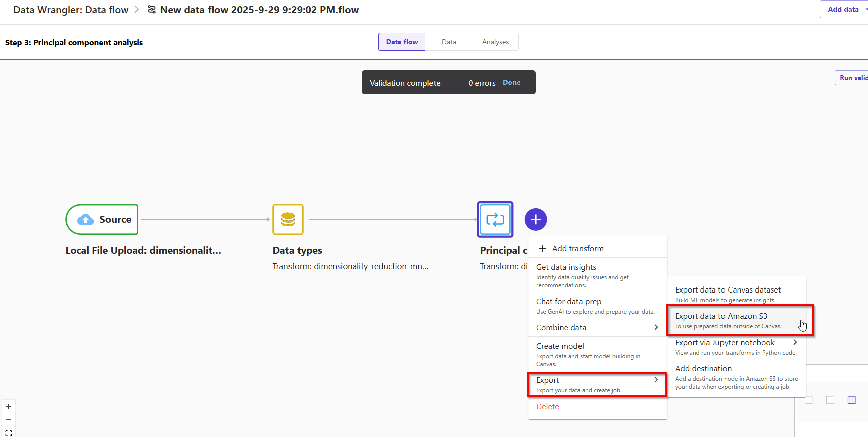Image resolution: width=868 pixels, height=437 pixels.
Task: Go to Data Wrangler: Data flow breadcrumb
Action: [x=71, y=10]
